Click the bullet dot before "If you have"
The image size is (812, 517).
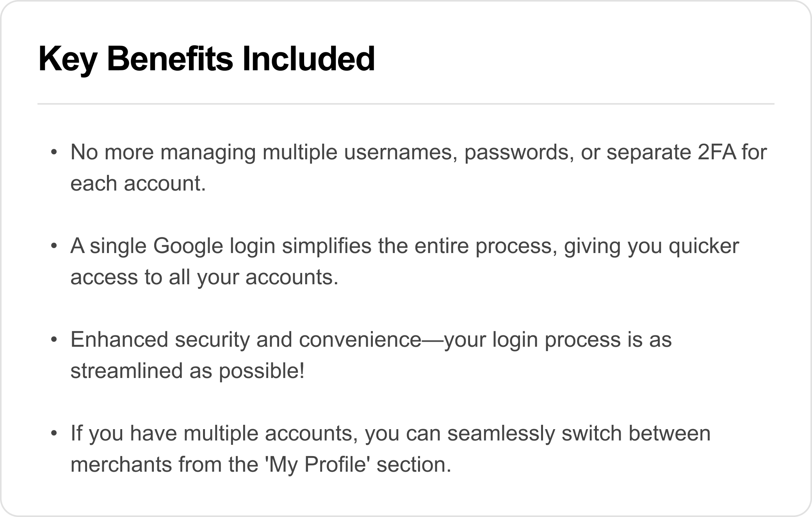click(54, 433)
